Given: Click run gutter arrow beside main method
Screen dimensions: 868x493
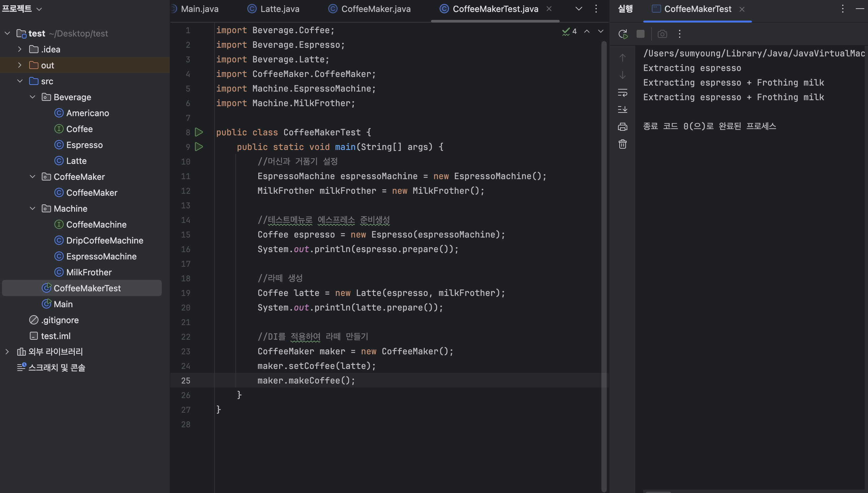Looking at the screenshot, I should pos(199,147).
